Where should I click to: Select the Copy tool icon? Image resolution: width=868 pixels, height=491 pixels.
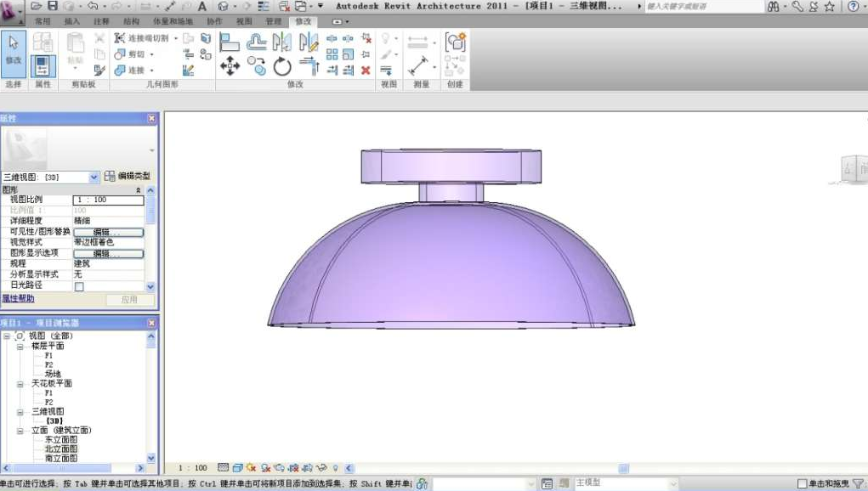[x=256, y=65]
